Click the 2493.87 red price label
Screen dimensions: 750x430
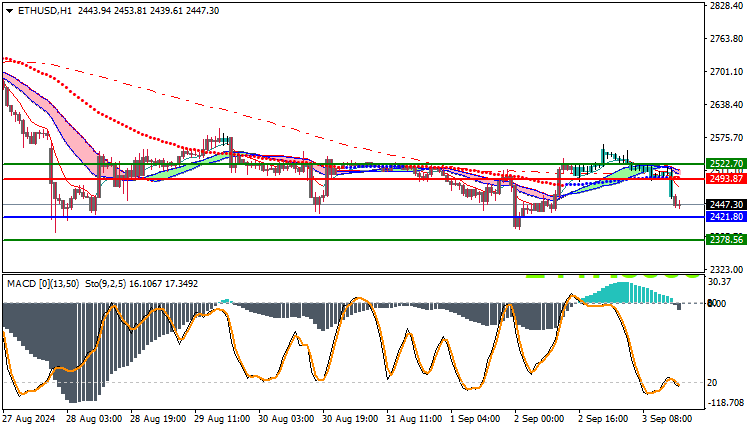726,178
